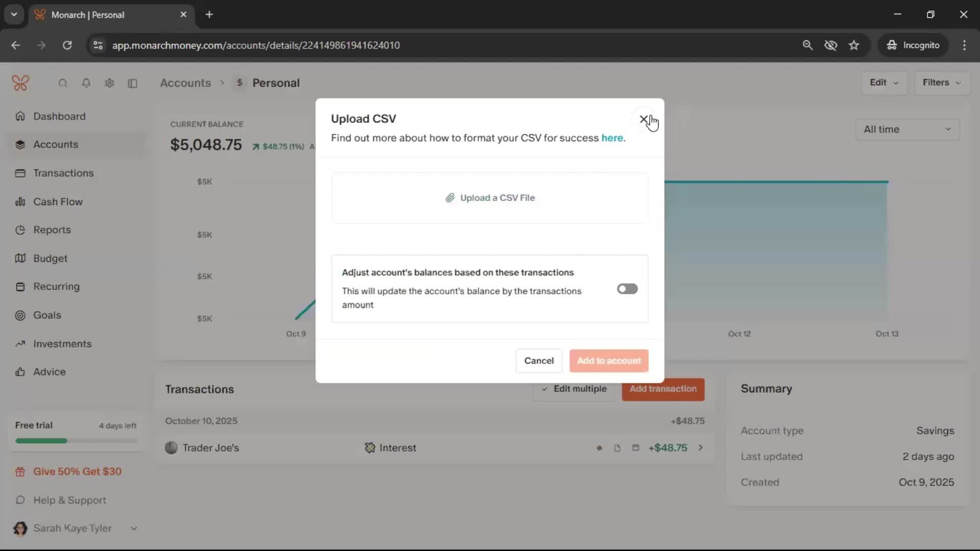Click the free trial progress bar
This screenshot has width=980, height=551.
pos(76,441)
